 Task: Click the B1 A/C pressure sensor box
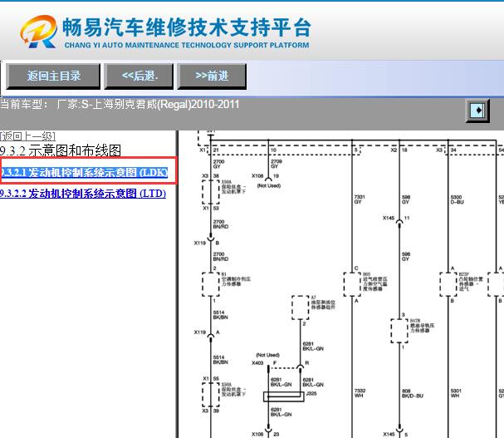(x=211, y=284)
